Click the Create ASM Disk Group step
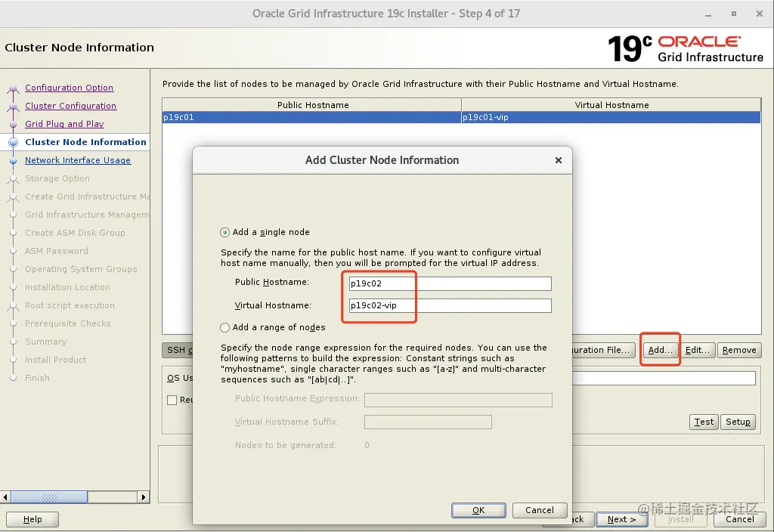 point(75,233)
